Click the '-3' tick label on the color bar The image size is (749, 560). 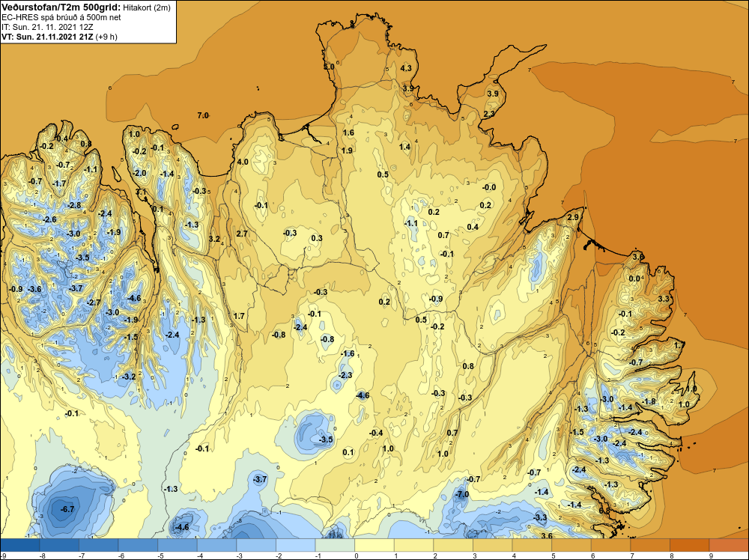(239, 556)
